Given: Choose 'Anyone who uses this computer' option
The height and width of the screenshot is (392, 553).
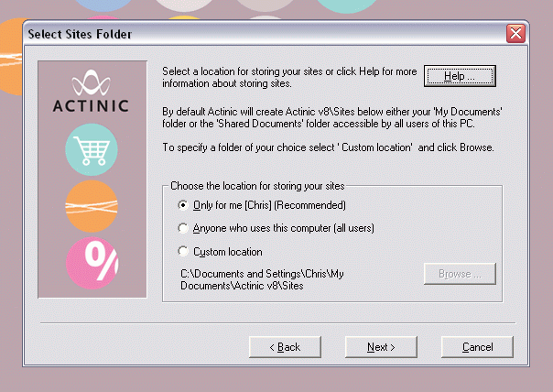Looking at the screenshot, I should coord(183,228).
